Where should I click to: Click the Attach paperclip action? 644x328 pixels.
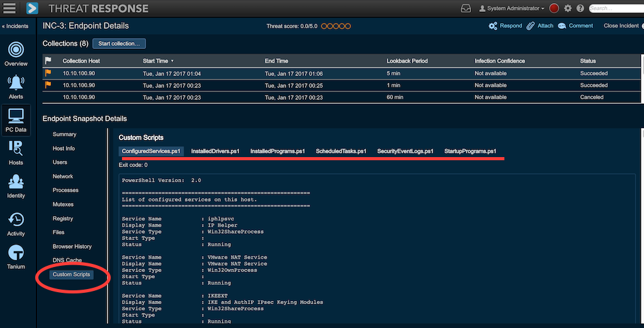click(540, 26)
